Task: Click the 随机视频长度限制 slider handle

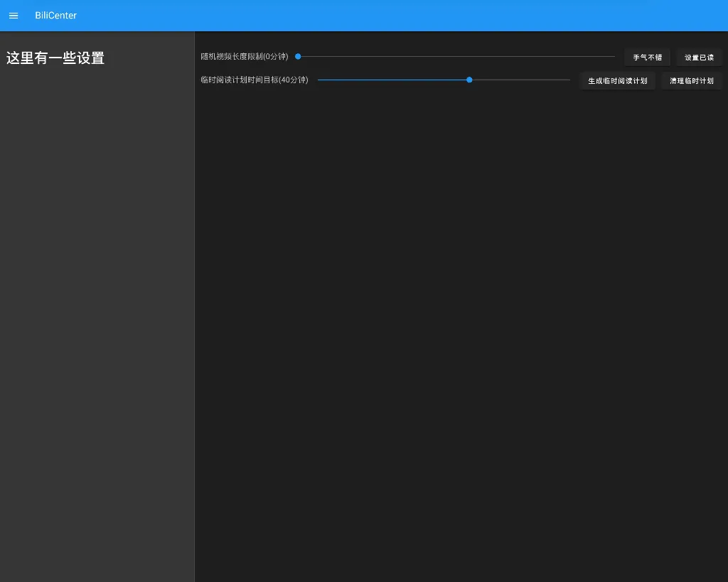Action: (x=298, y=56)
